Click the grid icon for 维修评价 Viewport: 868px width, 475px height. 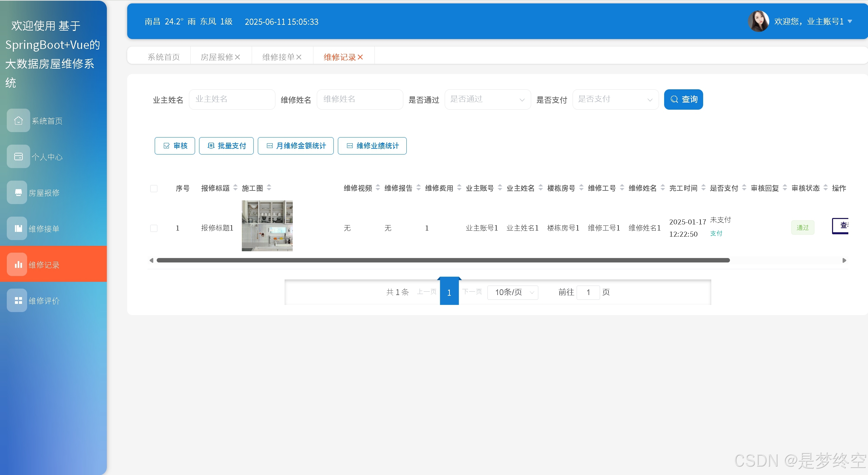coord(18,300)
